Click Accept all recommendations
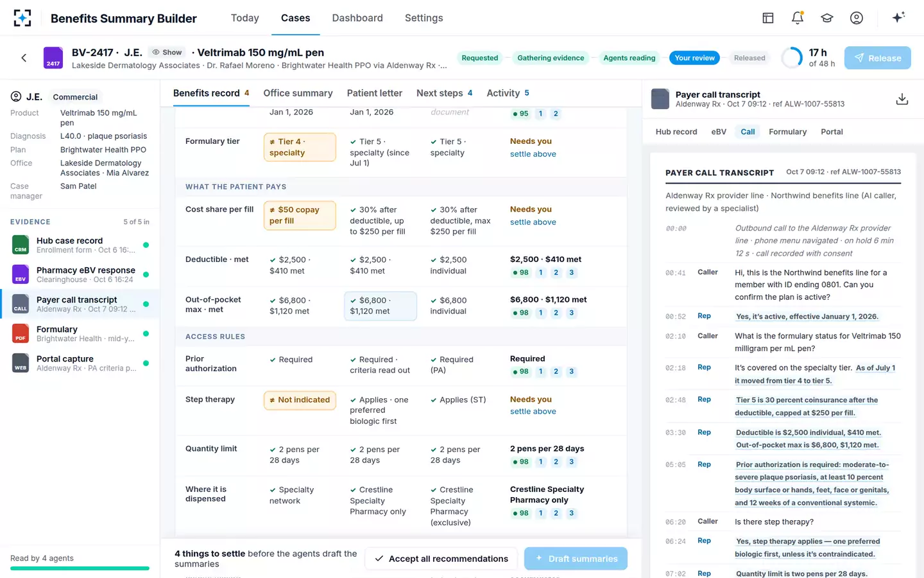Viewport: 924px width, 578px height. [441, 559]
